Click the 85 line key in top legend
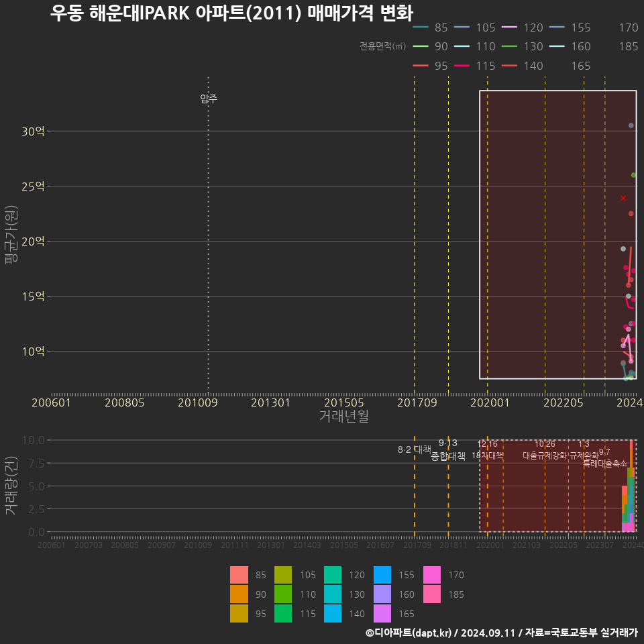The image size is (644, 644). point(421,28)
